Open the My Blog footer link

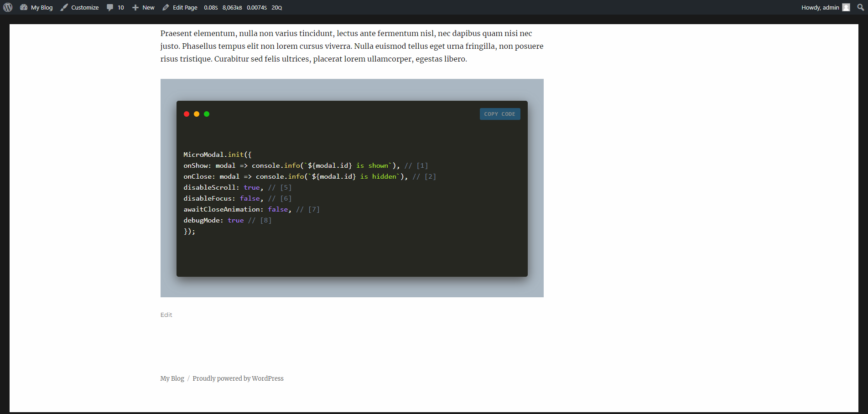click(x=172, y=378)
